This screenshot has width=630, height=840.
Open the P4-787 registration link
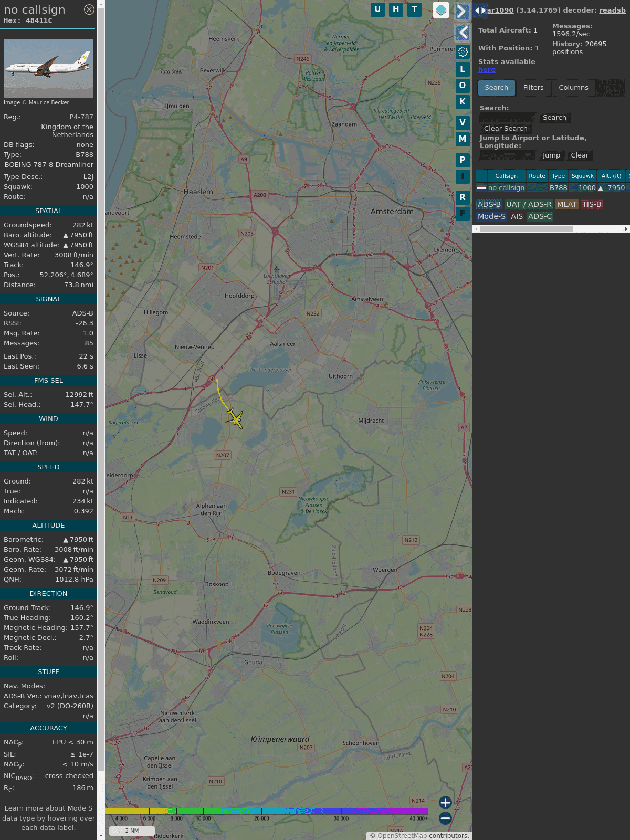[81, 117]
